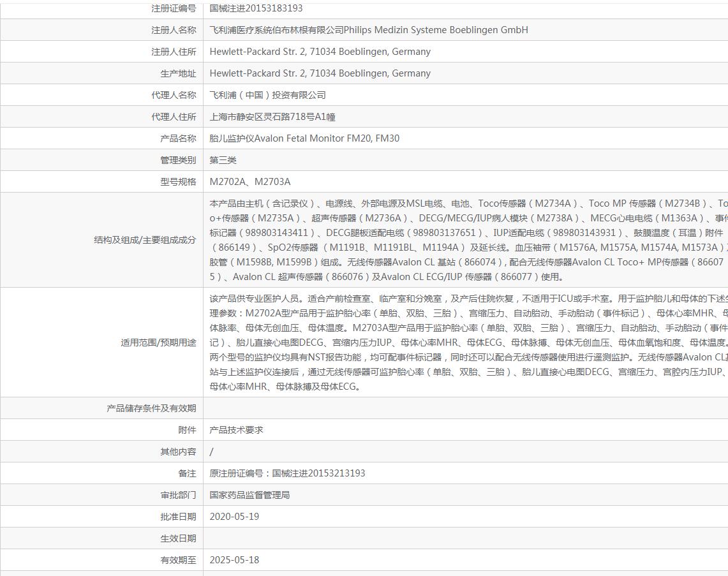
Task: Click the 代理人住所 label
Action: point(174,117)
